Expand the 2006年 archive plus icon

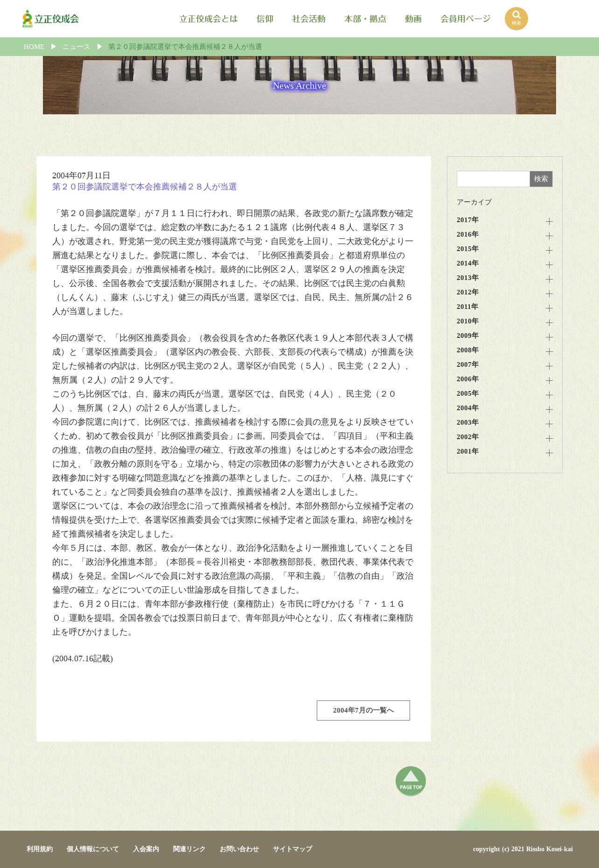coord(549,380)
